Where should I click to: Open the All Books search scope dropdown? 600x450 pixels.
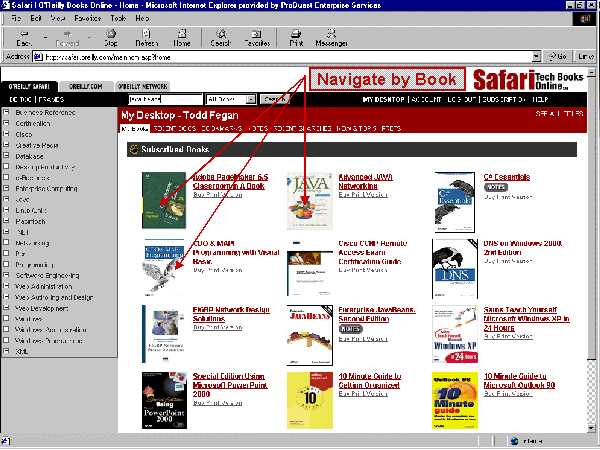[x=231, y=99]
